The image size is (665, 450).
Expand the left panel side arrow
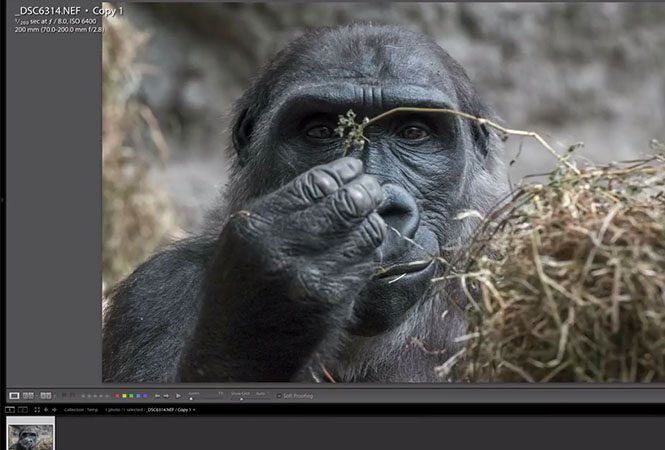2,199
